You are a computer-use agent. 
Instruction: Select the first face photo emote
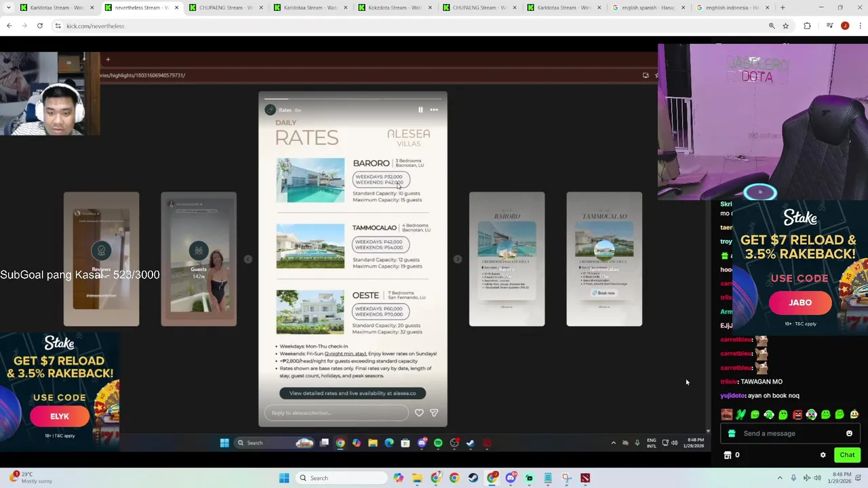click(726, 415)
